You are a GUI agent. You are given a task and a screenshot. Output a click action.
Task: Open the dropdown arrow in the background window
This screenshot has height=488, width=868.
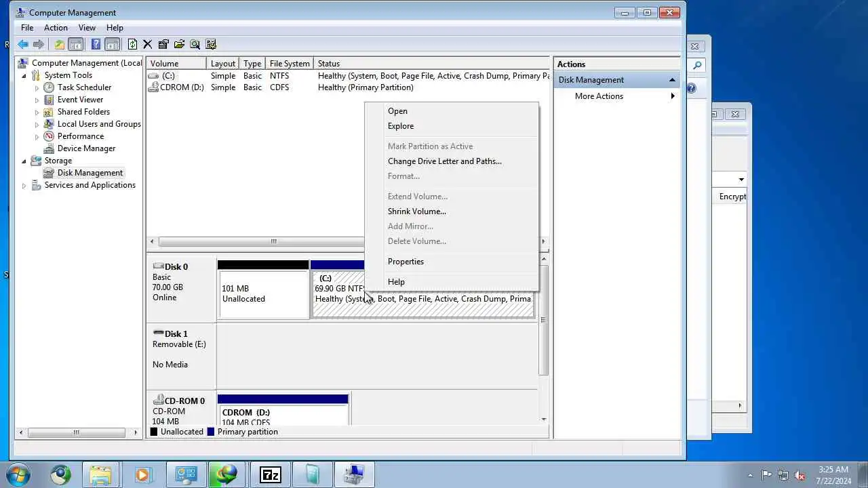tap(741, 180)
